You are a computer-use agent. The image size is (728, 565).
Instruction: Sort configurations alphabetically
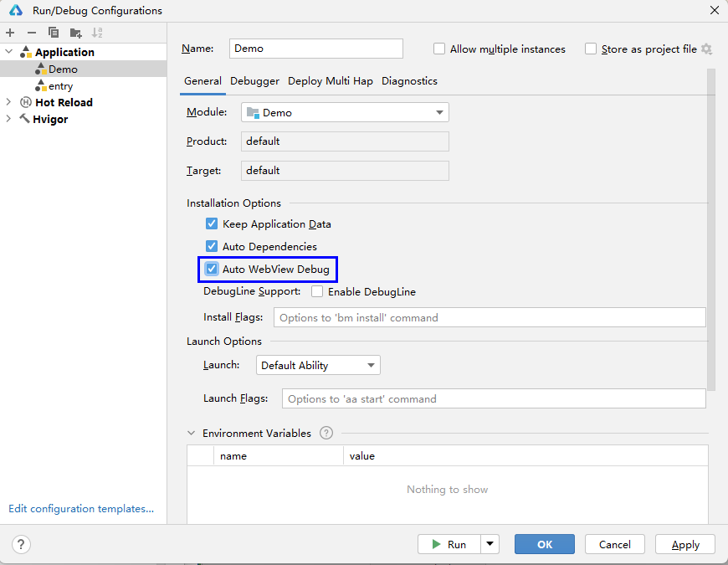pos(96,33)
